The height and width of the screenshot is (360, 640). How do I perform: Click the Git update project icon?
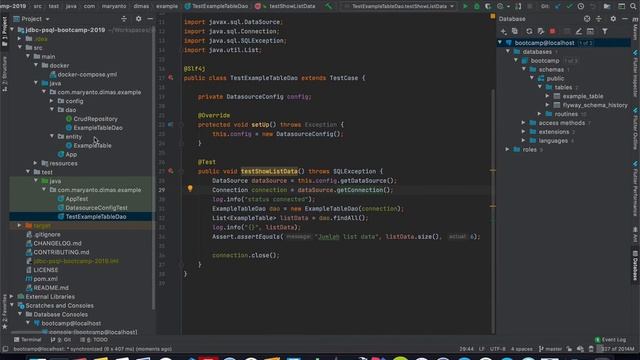[558, 6]
